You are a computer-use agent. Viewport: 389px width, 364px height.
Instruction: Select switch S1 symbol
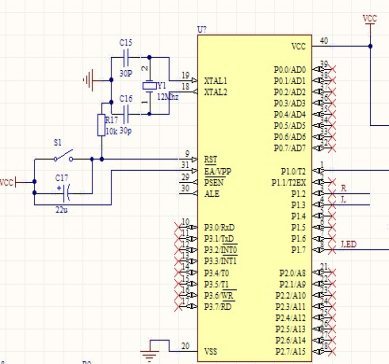point(63,157)
